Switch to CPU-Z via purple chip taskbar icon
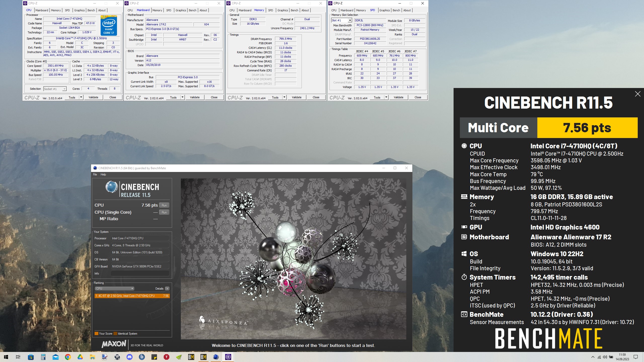644x362 pixels. [x=228, y=357]
